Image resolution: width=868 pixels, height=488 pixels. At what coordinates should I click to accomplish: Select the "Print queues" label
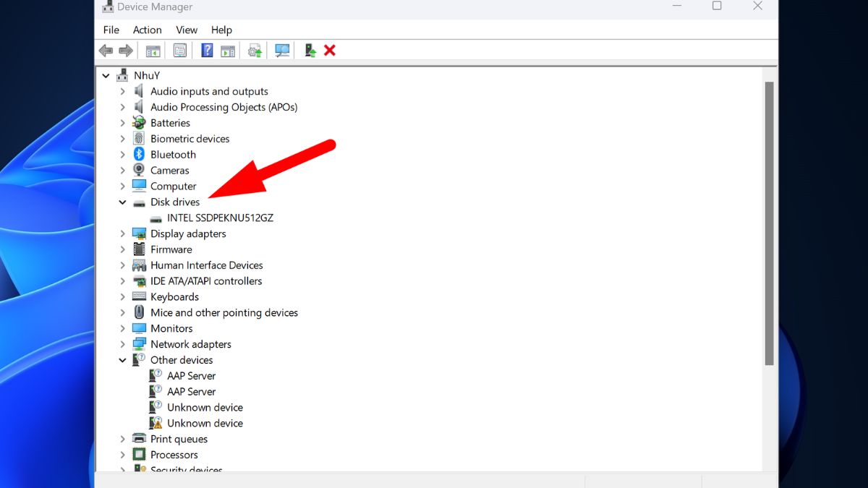[179, 439]
